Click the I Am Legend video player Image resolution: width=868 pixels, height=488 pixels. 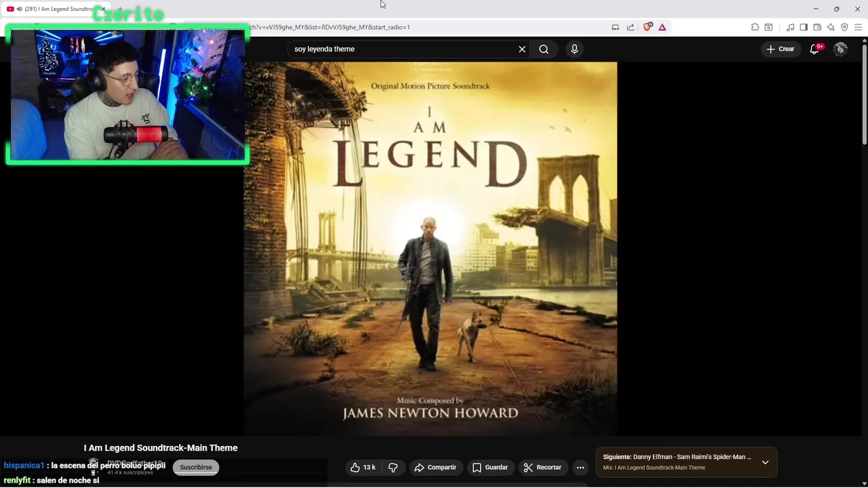click(431, 249)
